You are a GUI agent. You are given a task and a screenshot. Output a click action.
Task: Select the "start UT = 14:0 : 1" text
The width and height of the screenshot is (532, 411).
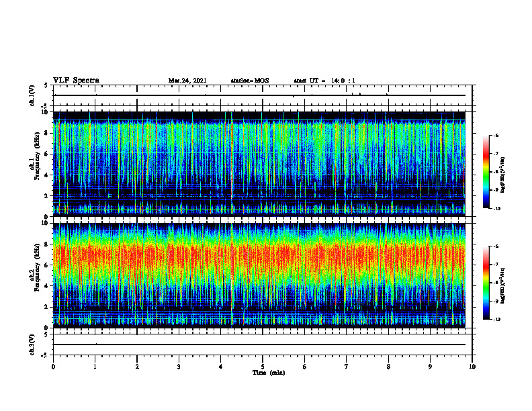(x=324, y=81)
